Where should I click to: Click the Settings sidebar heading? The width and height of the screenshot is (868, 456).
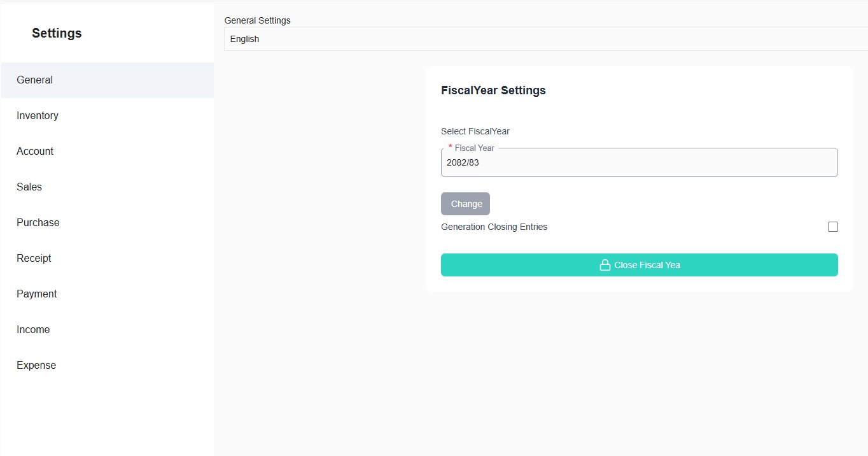[57, 33]
